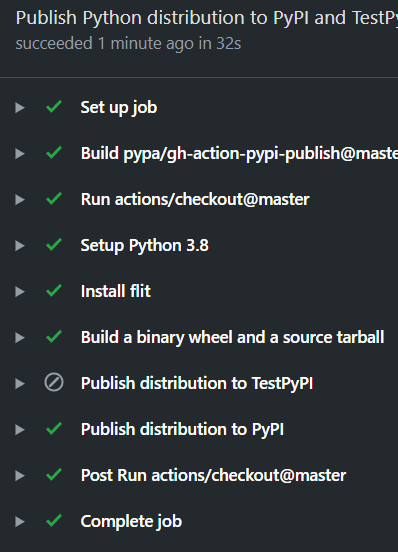Click the checkmark beside Complete job
This screenshot has width=398, height=552.
(54, 521)
